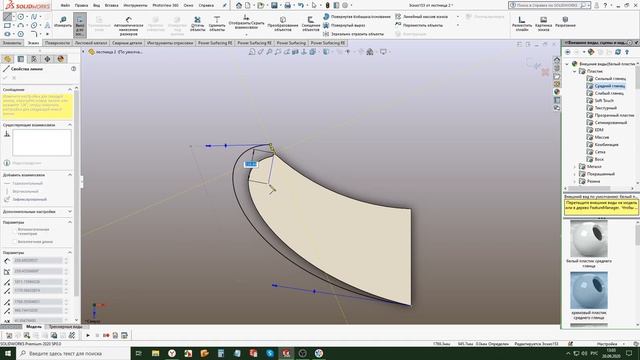Click Линейный массив эскиза tool

pos(422,17)
